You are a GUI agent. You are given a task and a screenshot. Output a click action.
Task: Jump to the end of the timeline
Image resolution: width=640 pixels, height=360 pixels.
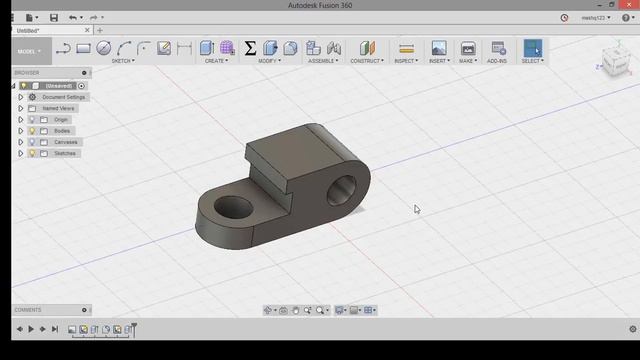55,329
